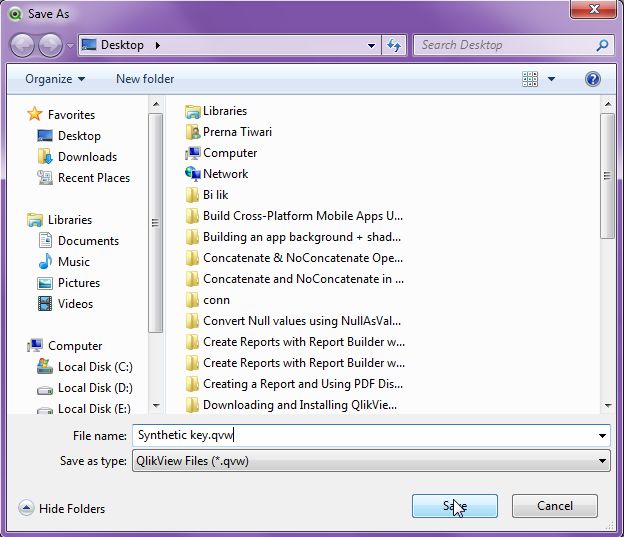Open Videos library in navigation pane
Image resolution: width=624 pixels, height=537 pixels.
pyautogui.click(x=65, y=304)
